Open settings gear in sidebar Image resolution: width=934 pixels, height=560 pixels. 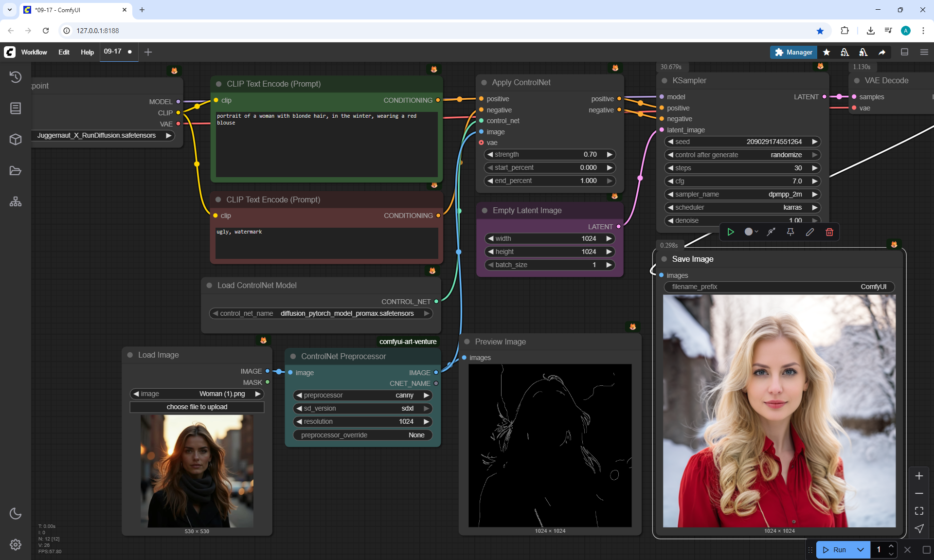coord(16,544)
